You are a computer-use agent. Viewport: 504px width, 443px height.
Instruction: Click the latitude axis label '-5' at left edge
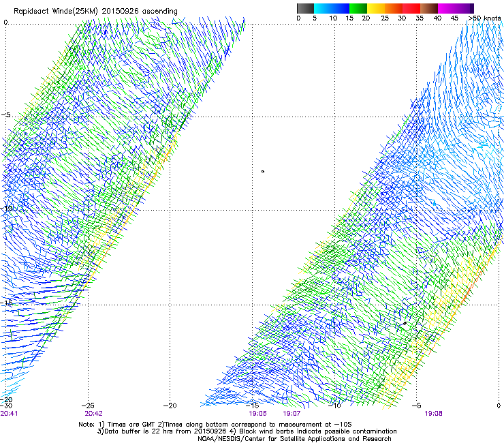pos(6,115)
